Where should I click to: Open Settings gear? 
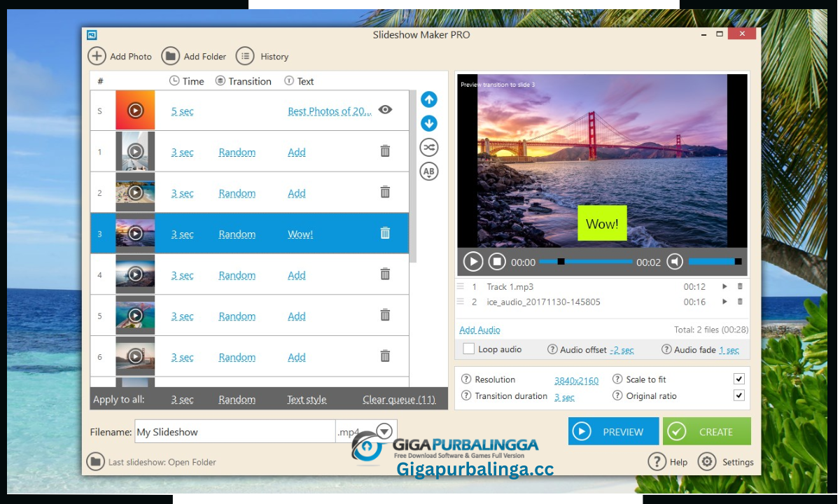point(707,462)
